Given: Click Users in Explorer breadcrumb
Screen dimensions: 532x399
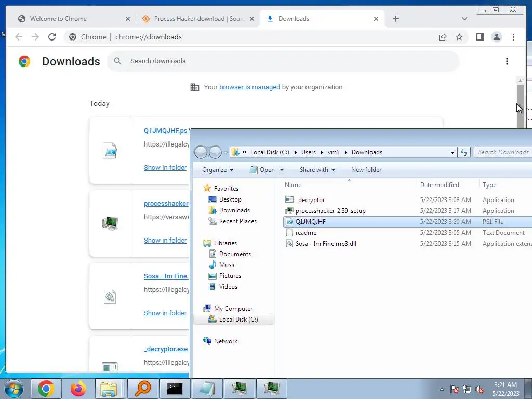Looking at the screenshot, I should click(x=309, y=152).
